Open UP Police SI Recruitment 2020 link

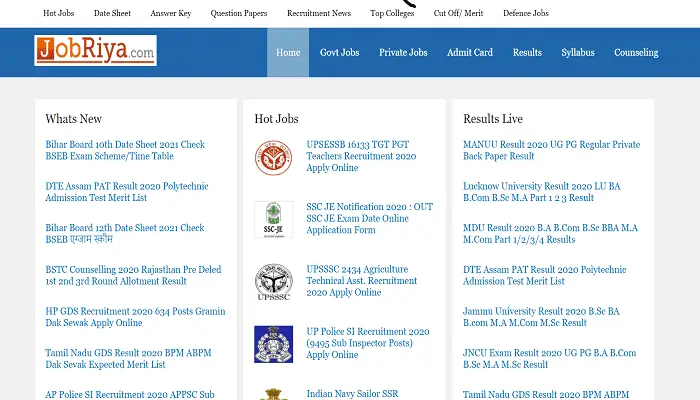368,343
